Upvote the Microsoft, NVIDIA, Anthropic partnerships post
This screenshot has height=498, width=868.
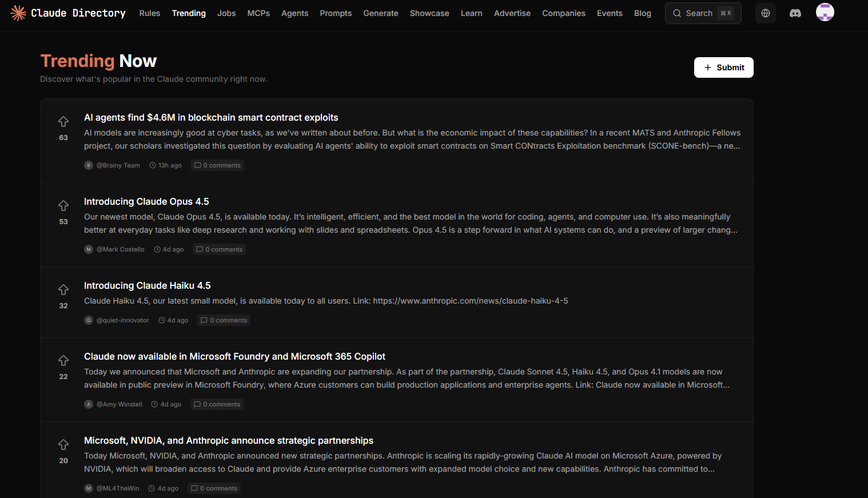[63, 444]
